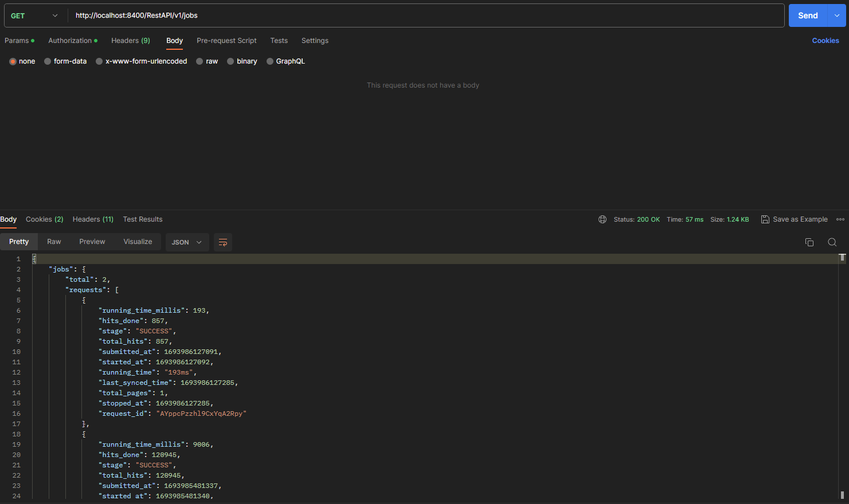Switch response rendering to Visualize

(137, 242)
